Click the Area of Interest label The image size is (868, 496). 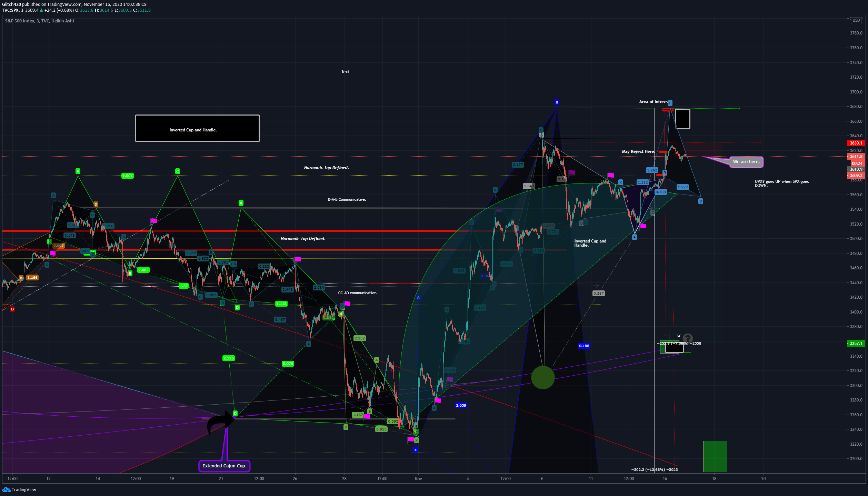tap(654, 102)
